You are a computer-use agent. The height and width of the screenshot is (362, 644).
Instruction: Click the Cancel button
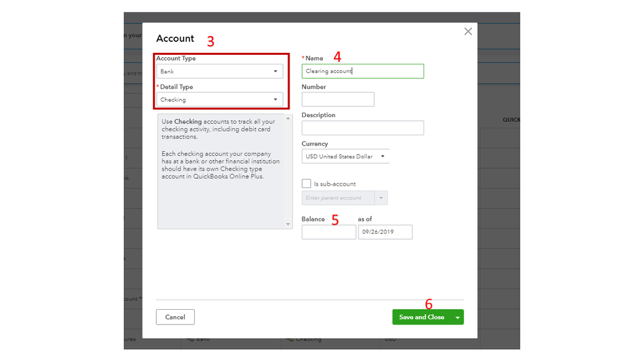175,317
